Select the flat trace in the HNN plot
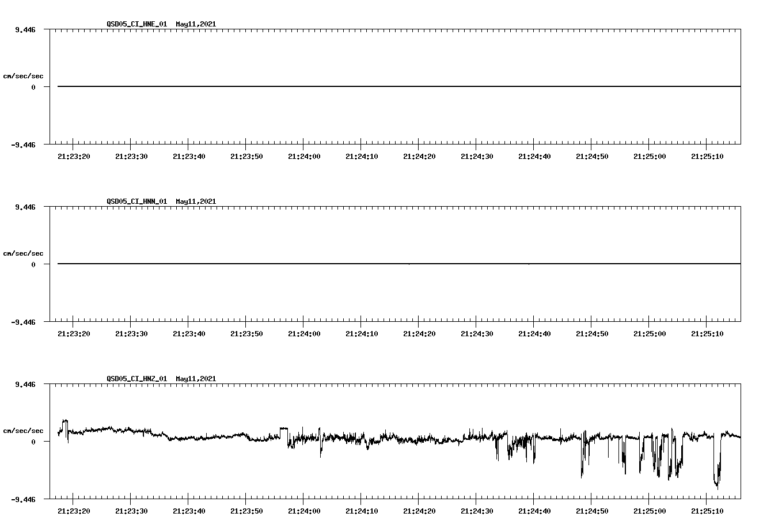This screenshot has height=532, width=782. pos(397,264)
